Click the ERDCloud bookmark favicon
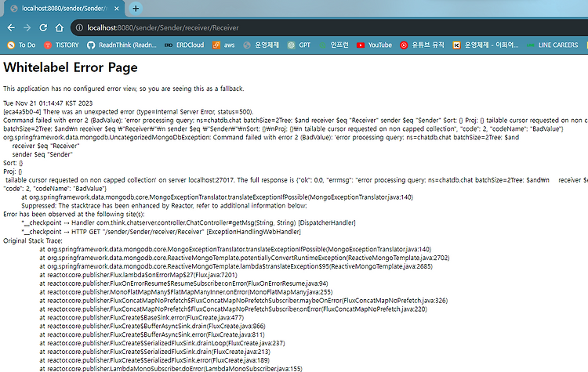The height and width of the screenshot is (372, 588). [169, 45]
